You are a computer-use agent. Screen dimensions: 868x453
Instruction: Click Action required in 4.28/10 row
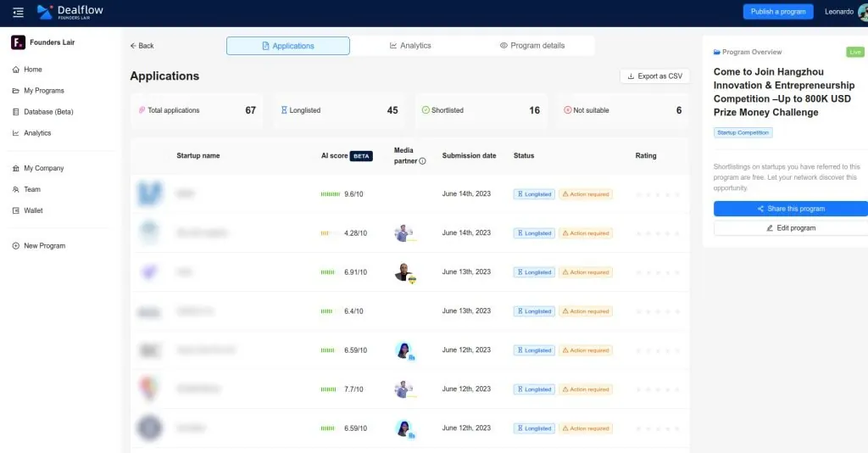(586, 233)
